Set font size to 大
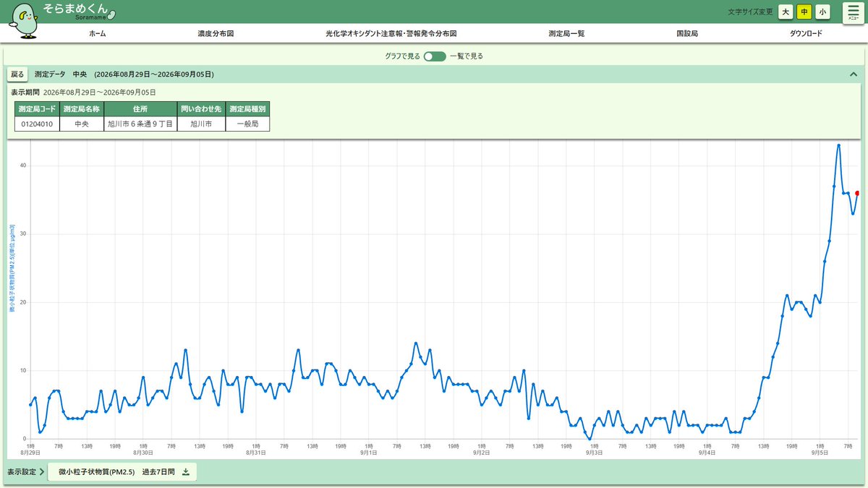The width and height of the screenshot is (868, 488). 786,12
